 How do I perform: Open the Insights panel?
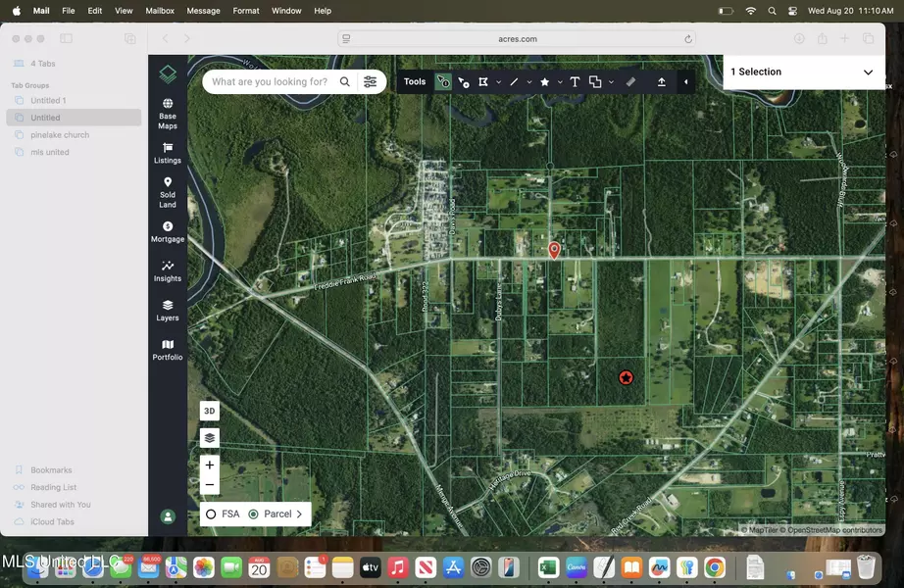168,270
